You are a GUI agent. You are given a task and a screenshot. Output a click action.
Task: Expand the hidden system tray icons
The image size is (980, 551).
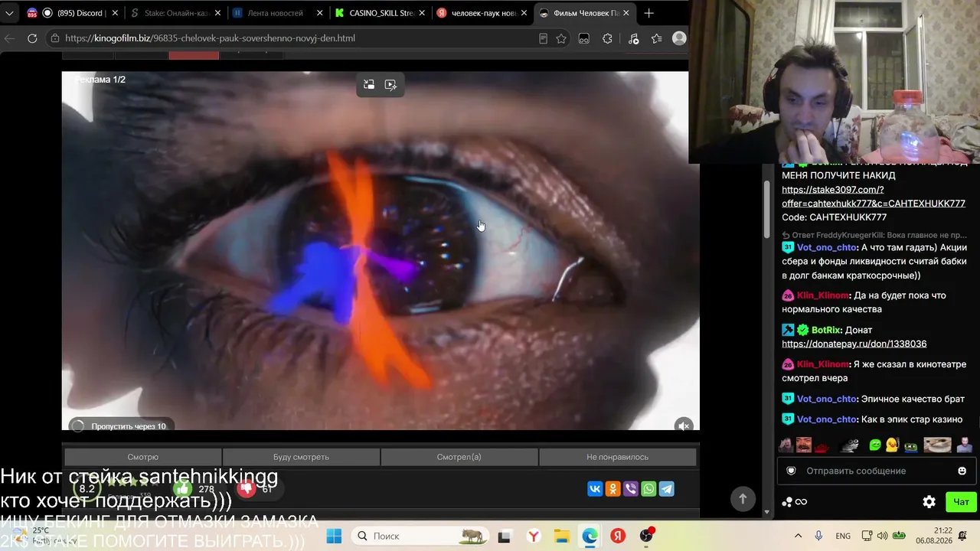pos(798,536)
